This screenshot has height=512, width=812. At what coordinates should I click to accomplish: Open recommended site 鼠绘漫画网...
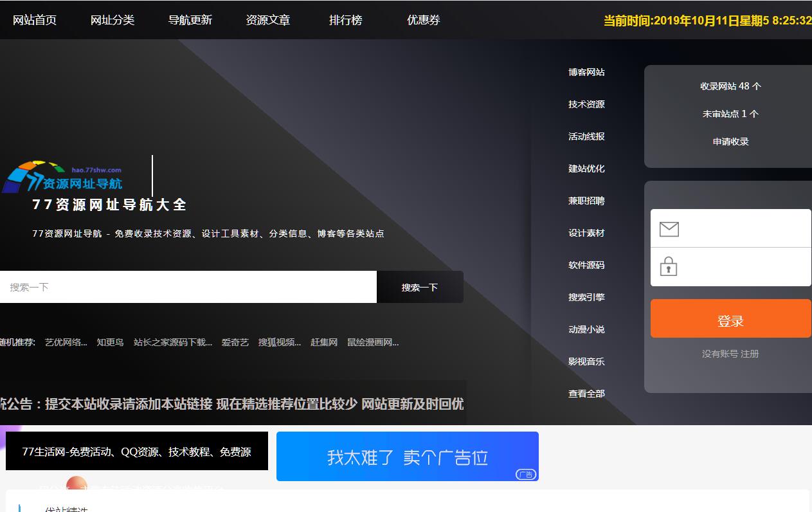tap(373, 342)
